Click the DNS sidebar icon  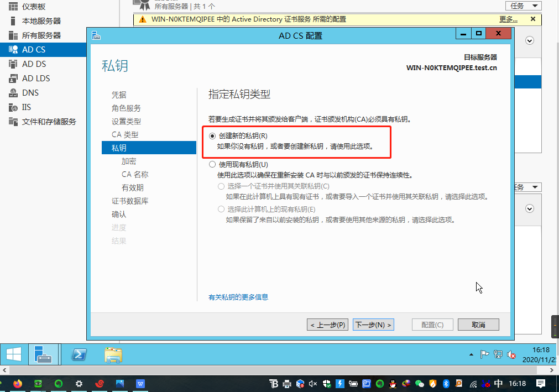pos(13,93)
